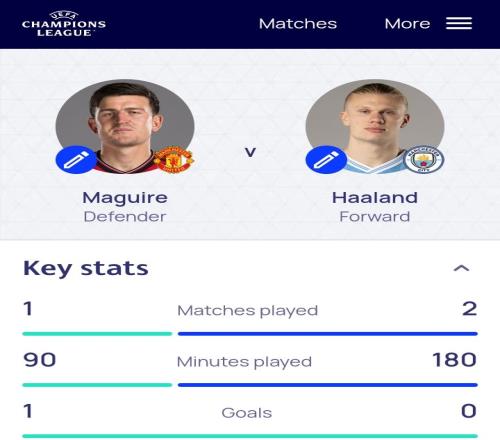The image size is (500, 440).
Task: Click the Minutes played label
Action: (x=244, y=362)
